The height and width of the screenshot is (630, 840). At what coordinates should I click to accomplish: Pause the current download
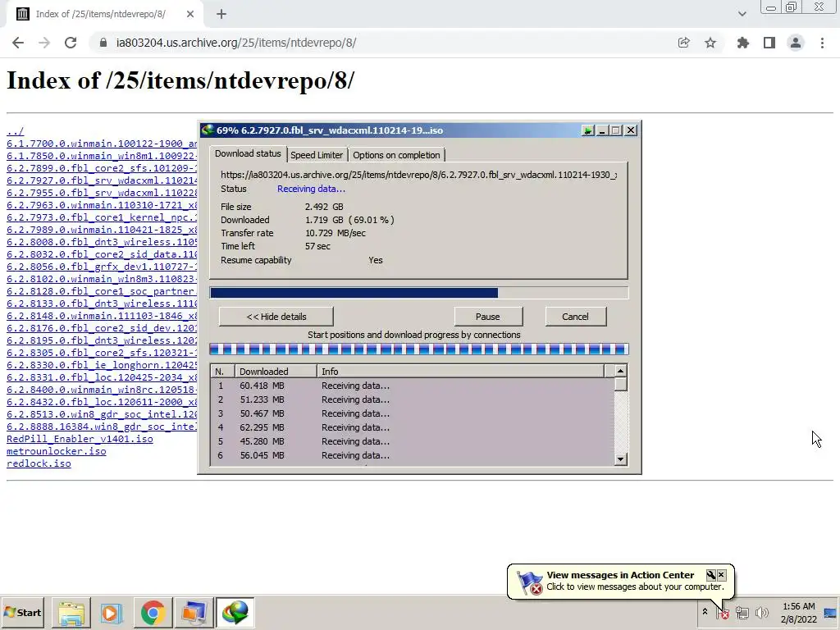(x=488, y=317)
